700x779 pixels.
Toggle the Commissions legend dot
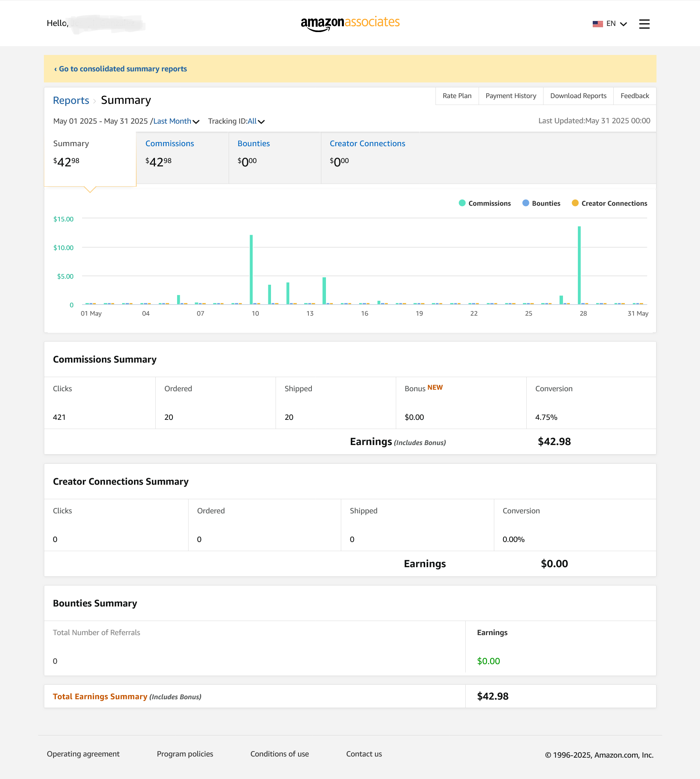462,203
